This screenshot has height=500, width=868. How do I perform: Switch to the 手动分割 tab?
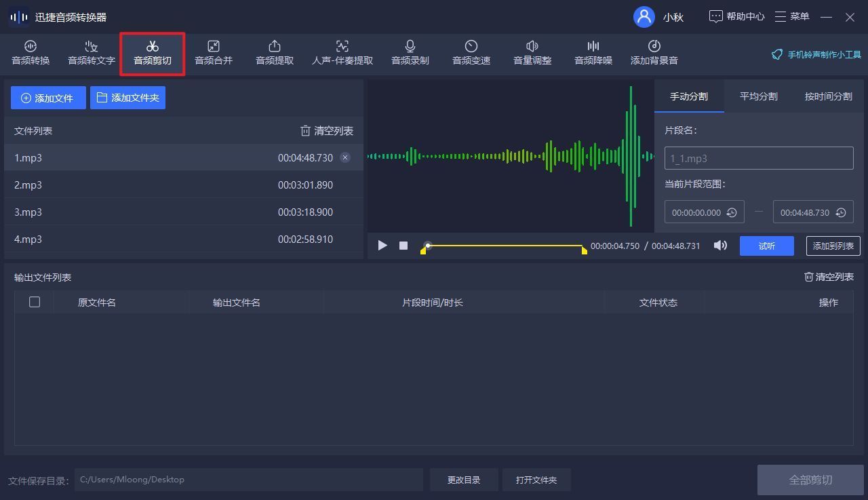click(689, 96)
